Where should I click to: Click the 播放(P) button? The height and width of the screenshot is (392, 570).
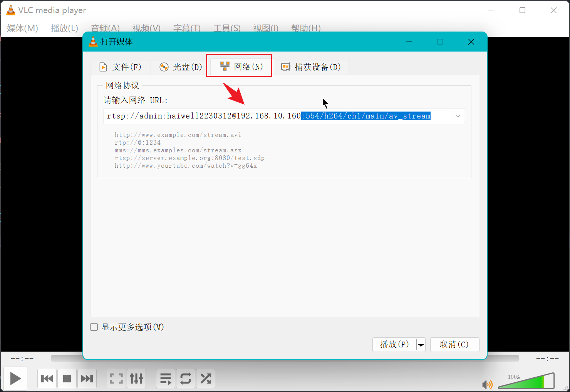pos(394,344)
